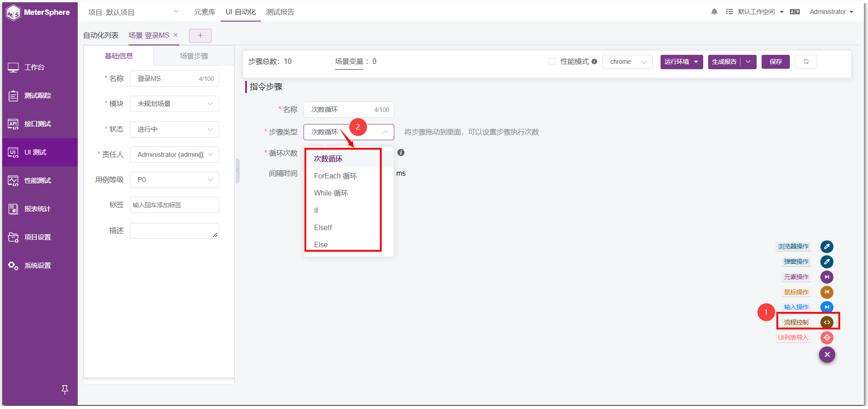Click the 浏览器操作 round icon
The image size is (868, 409).
click(x=827, y=247)
